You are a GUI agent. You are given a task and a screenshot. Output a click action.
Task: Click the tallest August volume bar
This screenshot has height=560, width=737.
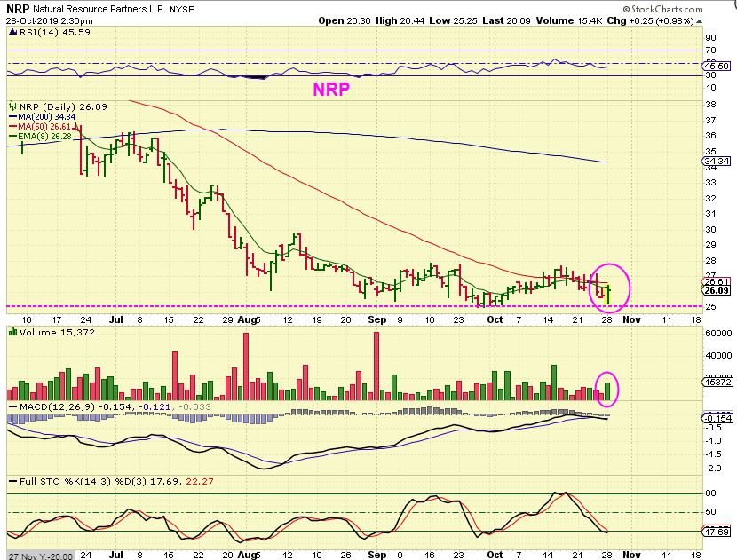click(x=246, y=367)
